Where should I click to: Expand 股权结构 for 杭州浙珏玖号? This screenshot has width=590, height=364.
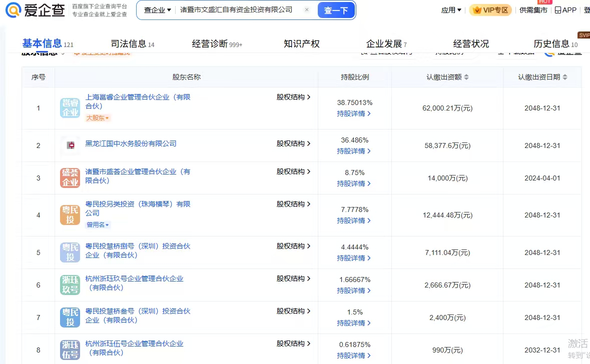(293, 278)
